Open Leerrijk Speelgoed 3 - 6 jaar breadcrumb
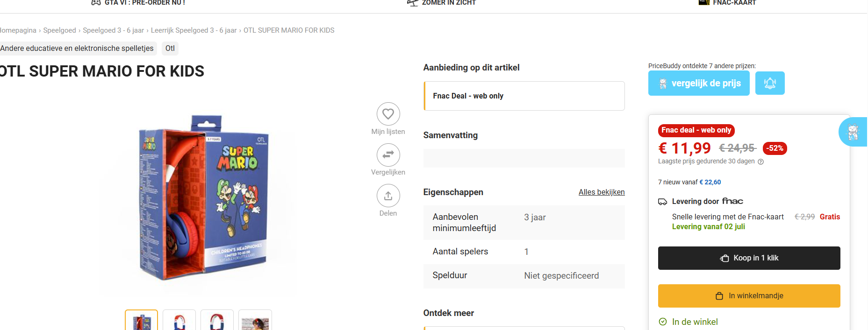 pos(194,30)
